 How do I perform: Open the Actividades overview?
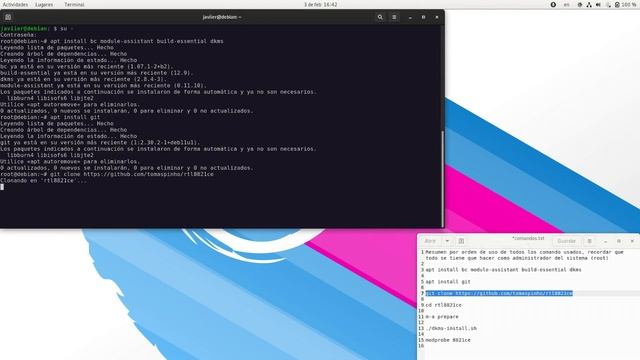click(16, 4)
